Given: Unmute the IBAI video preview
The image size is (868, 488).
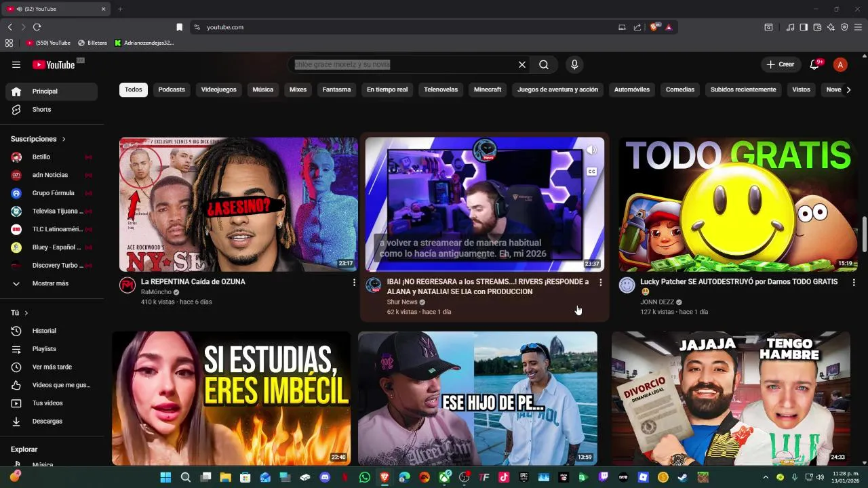Looking at the screenshot, I should tap(591, 150).
